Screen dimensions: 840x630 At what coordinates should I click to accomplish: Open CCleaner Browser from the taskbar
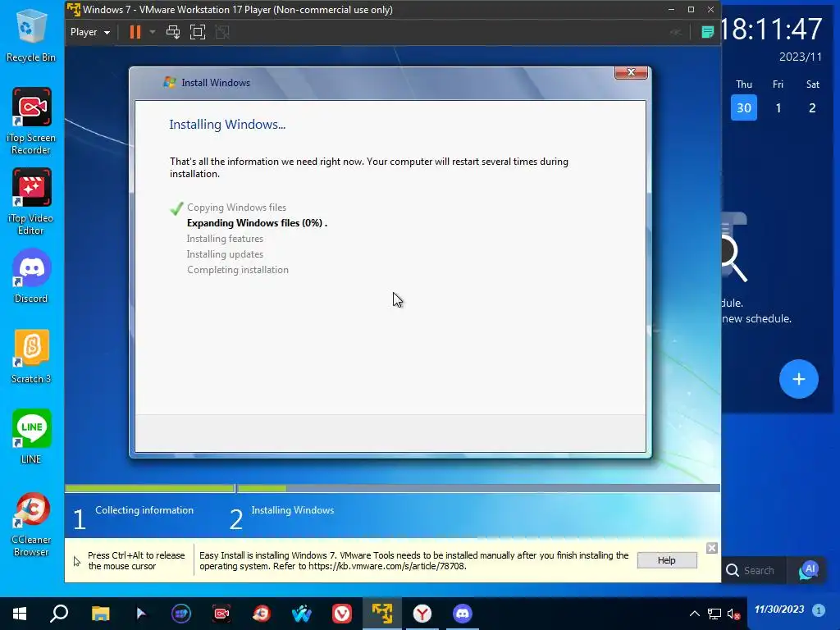click(262, 614)
